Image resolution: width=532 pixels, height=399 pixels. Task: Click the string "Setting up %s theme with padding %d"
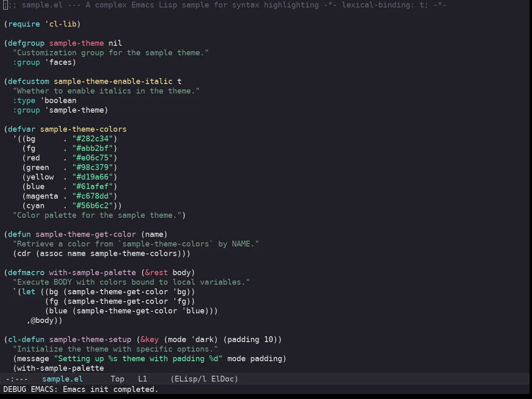(x=138, y=359)
